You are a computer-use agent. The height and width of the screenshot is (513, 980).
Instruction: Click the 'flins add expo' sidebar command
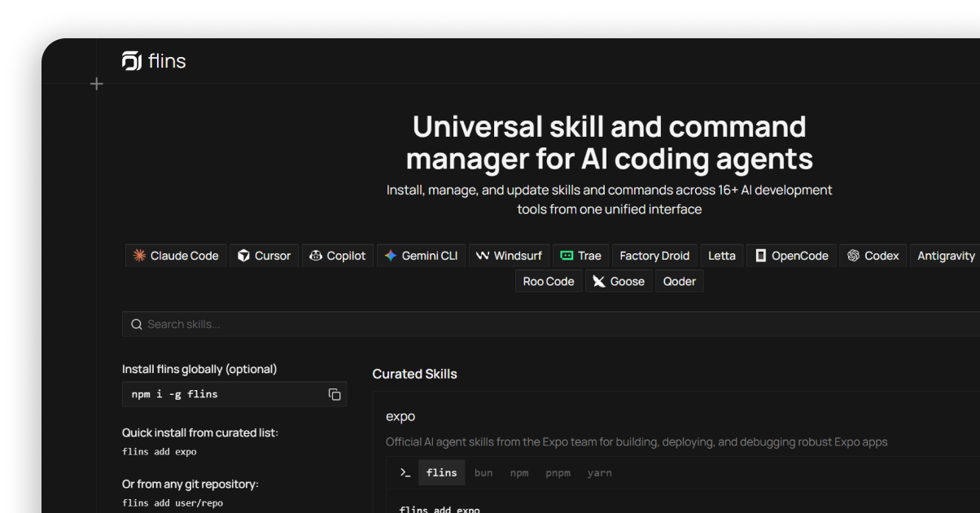[160, 451]
